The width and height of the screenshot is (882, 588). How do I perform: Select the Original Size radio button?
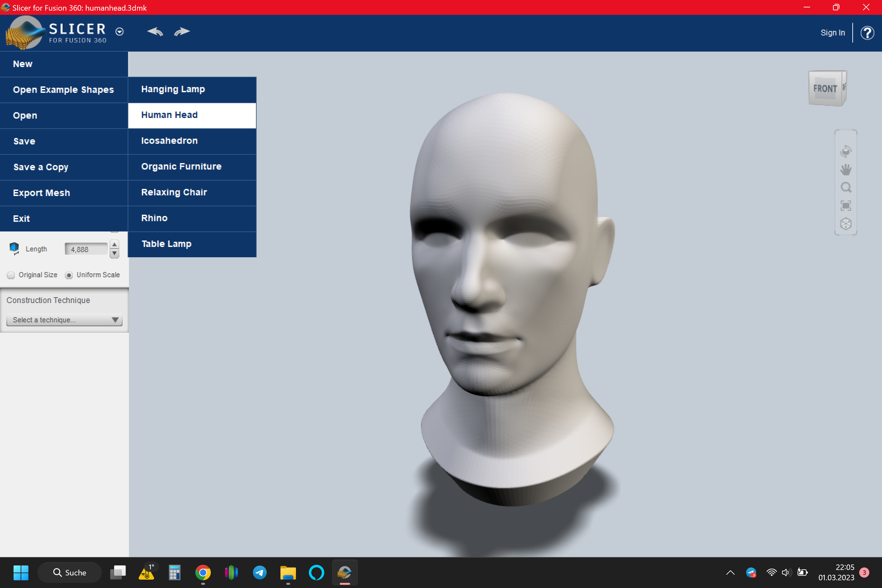[x=11, y=275]
